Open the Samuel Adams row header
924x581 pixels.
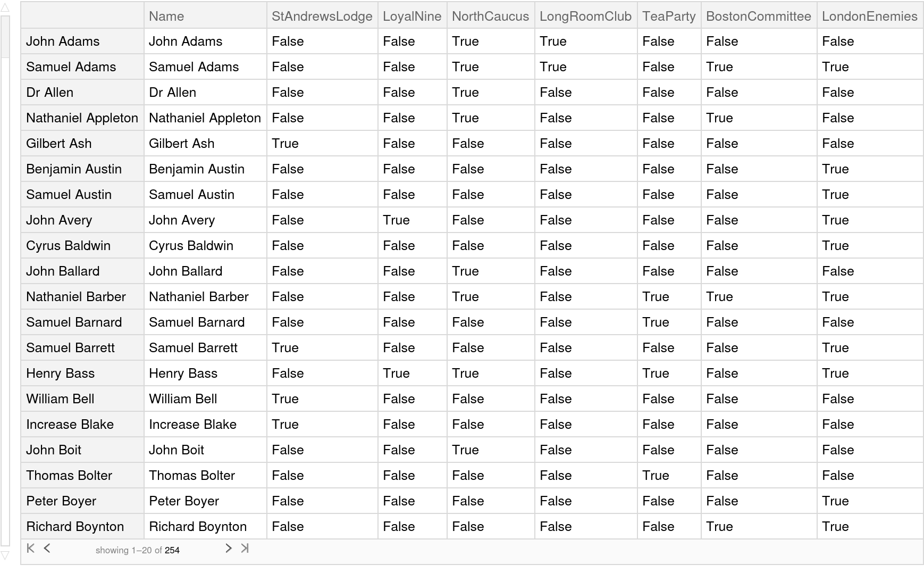point(71,67)
